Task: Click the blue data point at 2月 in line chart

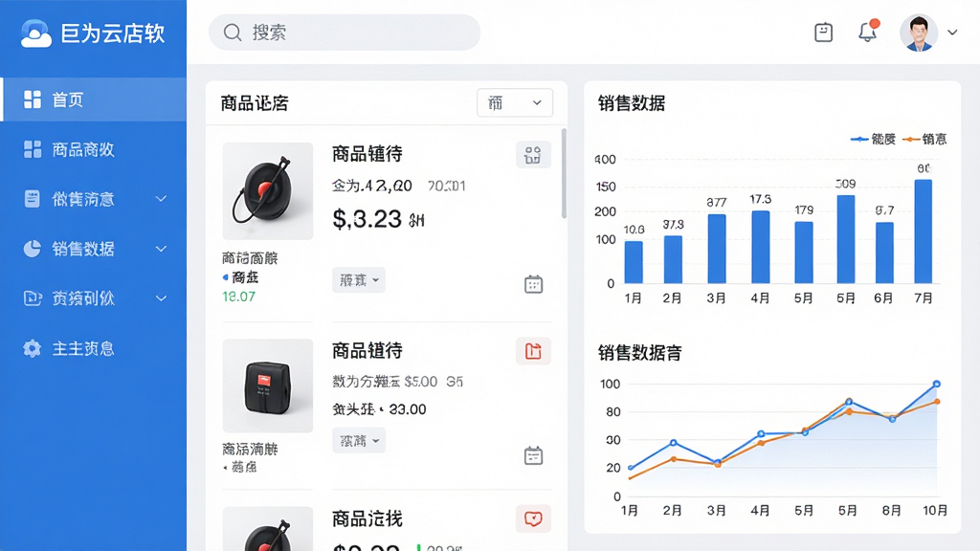Action: (673, 442)
